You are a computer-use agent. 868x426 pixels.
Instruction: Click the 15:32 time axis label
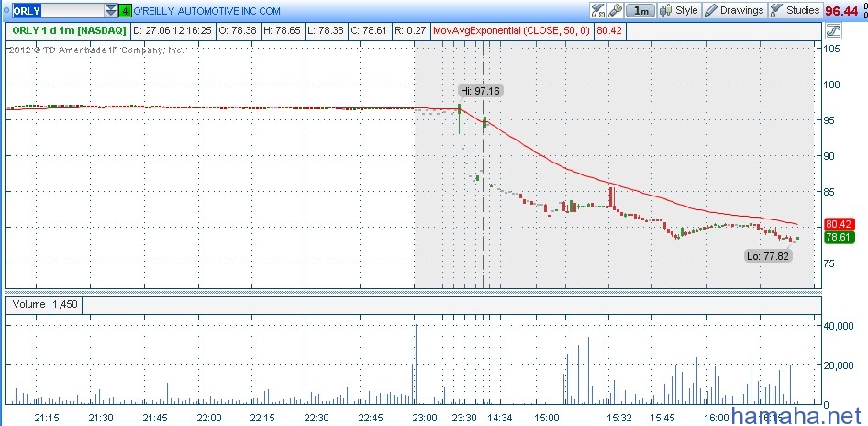point(619,417)
